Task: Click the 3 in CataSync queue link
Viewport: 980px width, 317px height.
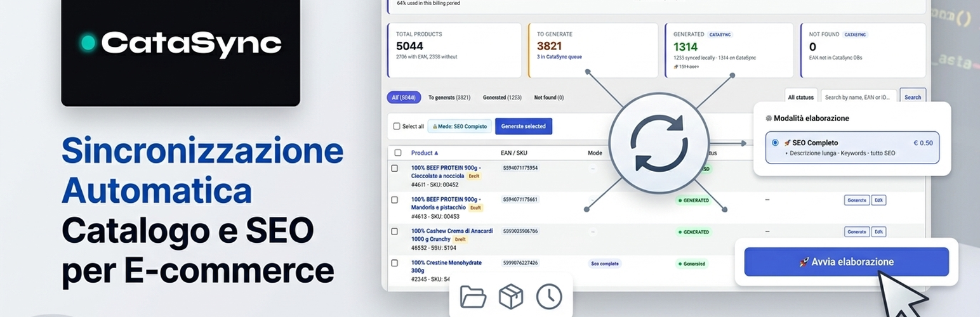Action: [559, 56]
